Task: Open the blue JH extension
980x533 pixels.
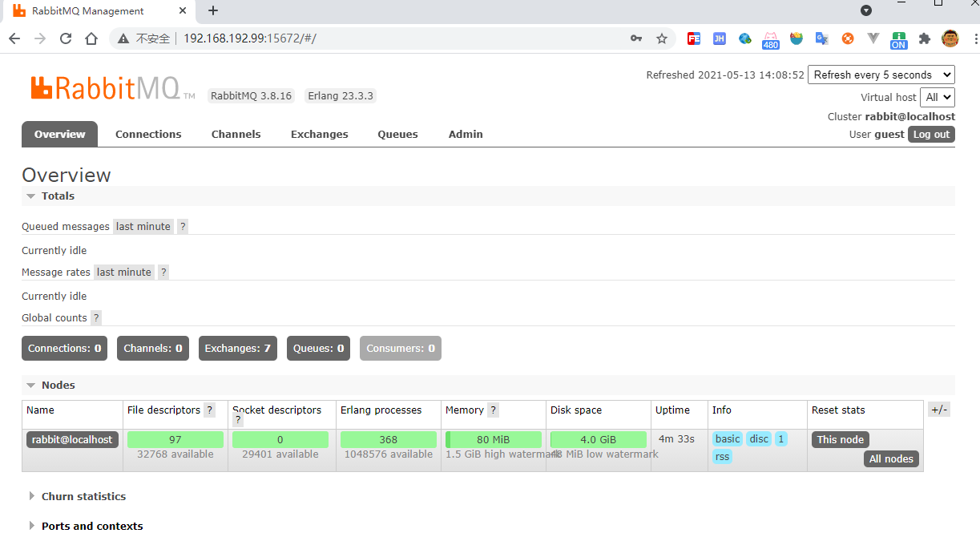Action: pyautogui.click(x=720, y=38)
